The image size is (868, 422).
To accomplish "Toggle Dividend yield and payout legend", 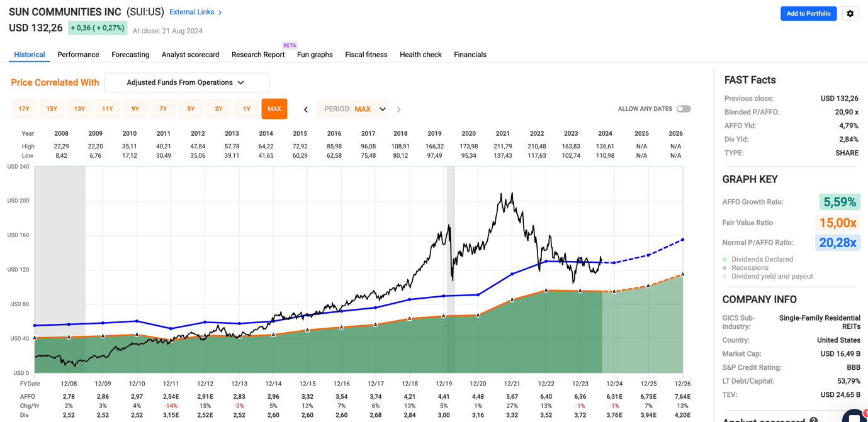I will pos(772,276).
